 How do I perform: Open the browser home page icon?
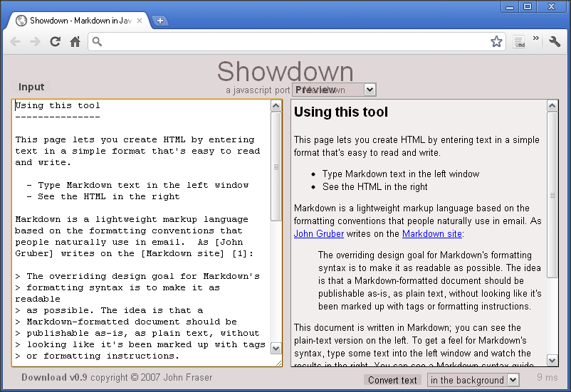[x=75, y=42]
